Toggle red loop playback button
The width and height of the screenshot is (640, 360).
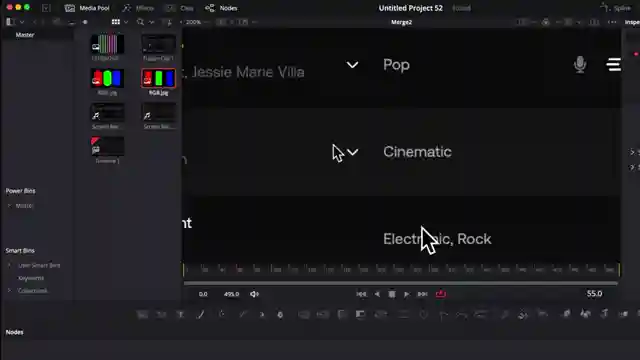[441, 293]
